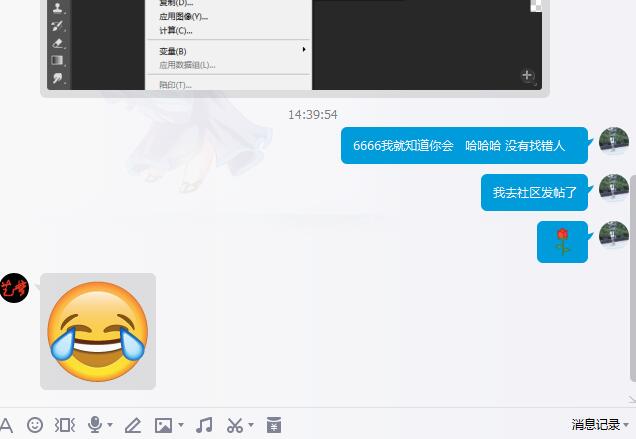The height and width of the screenshot is (439, 636).
Task: Select the message bubble 我去社区发帖了
Action: point(535,192)
